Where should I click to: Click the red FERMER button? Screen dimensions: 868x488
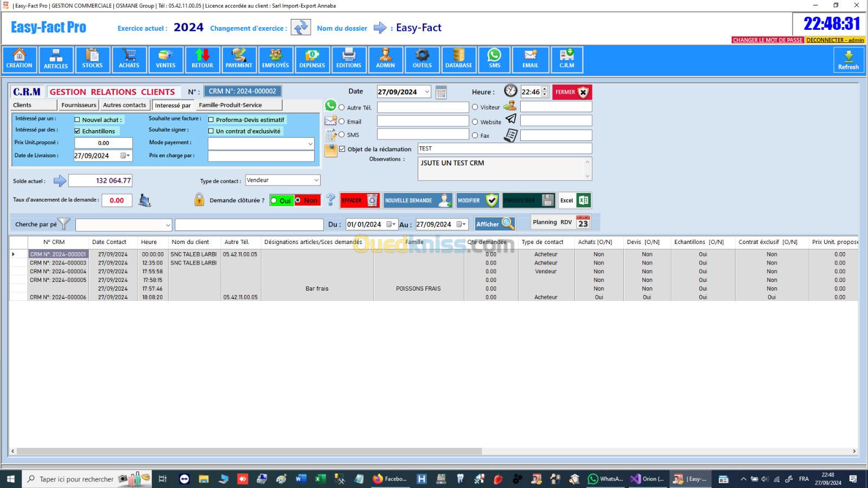572,92
